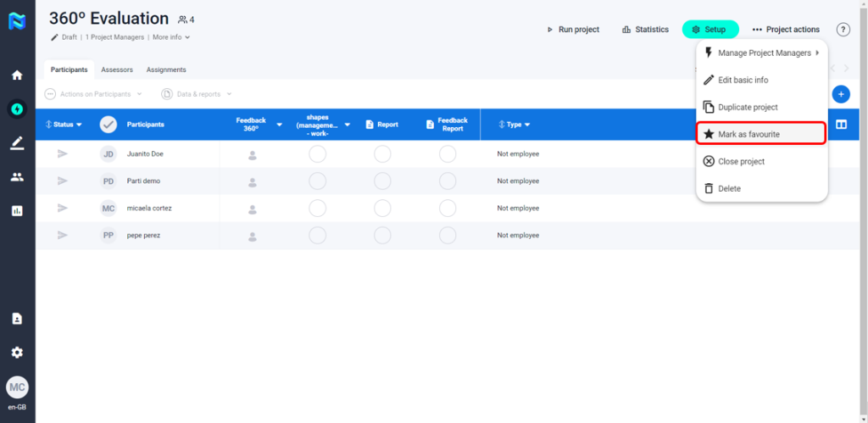The width and height of the screenshot is (868, 423).
Task: Toggle the select all participants checkmark
Action: point(108,125)
